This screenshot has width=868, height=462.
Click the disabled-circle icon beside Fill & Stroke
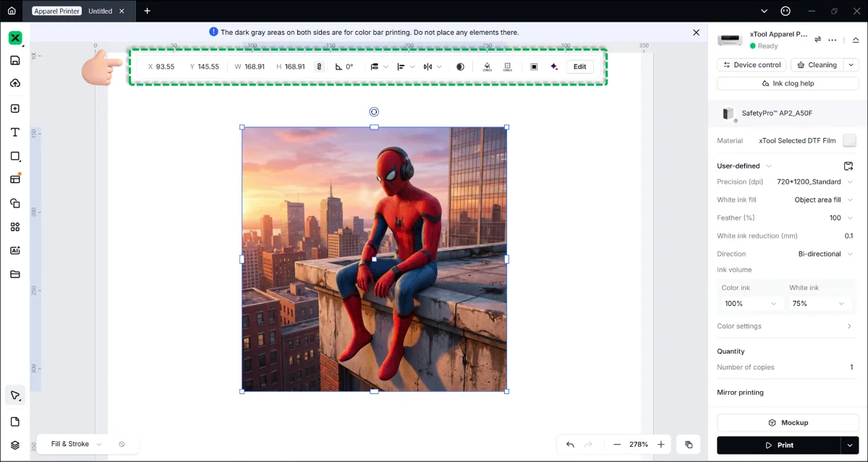click(x=122, y=444)
